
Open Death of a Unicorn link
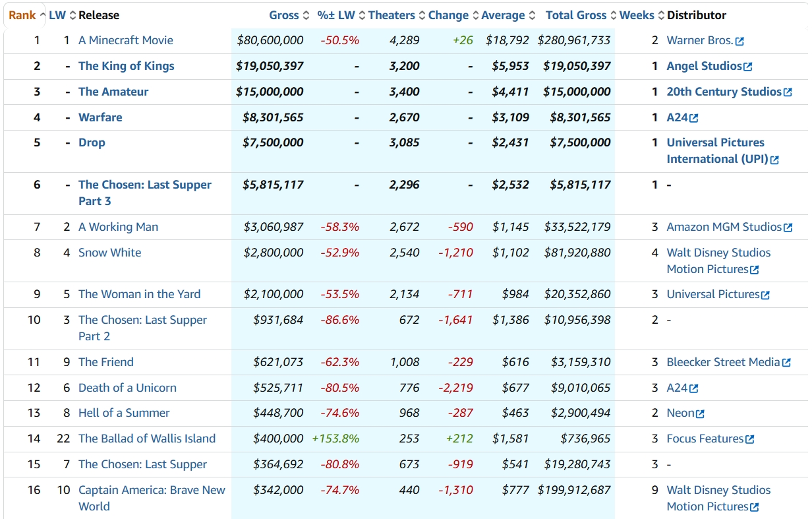pos(128,388)
